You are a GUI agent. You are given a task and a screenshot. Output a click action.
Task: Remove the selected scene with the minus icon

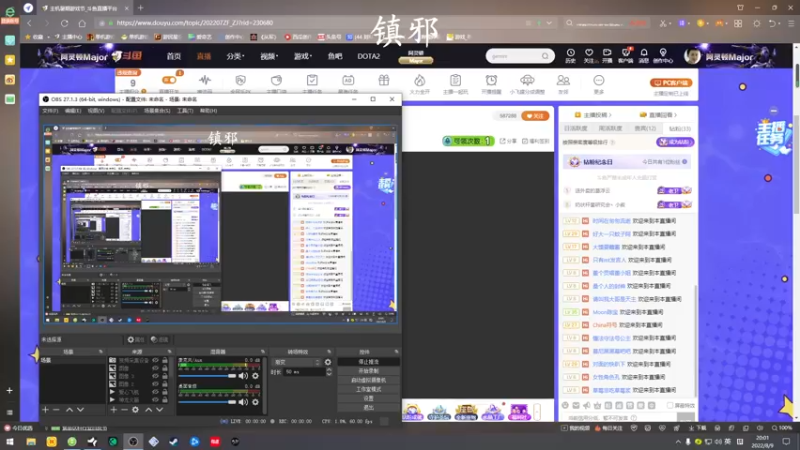(x=56, y=410)
